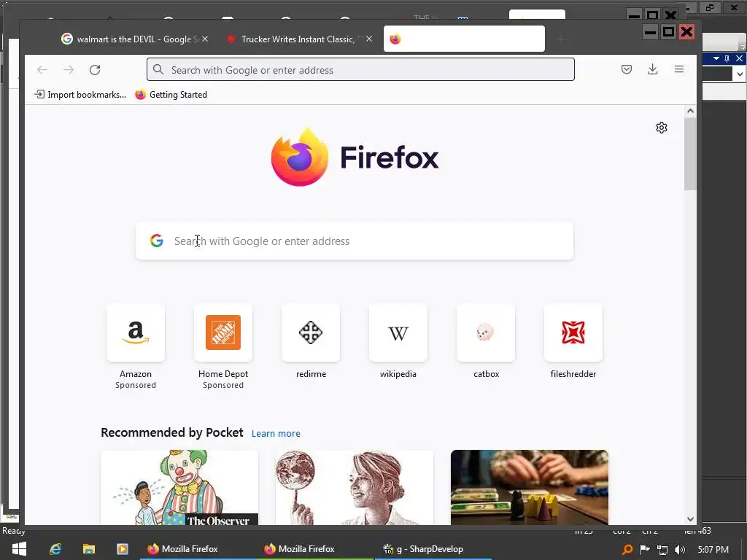Open Windows Start menu

click(19, 549)
